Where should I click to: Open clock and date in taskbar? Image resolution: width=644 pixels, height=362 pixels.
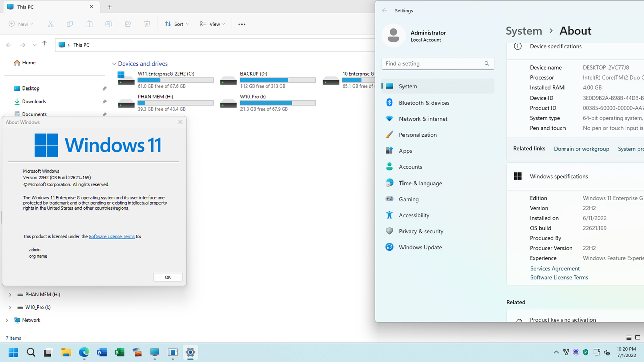(626, 352)
